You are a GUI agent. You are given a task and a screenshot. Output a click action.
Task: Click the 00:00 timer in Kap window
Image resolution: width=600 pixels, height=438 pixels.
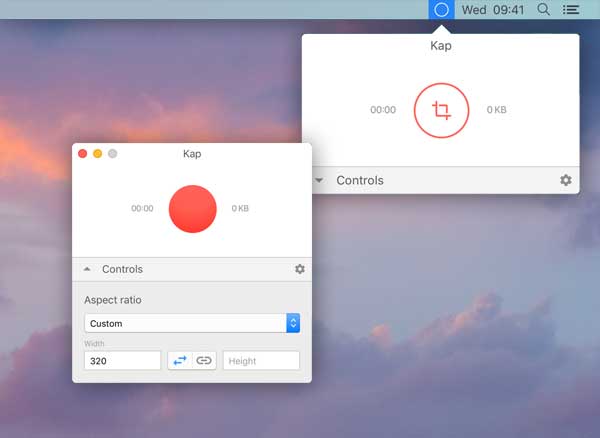tap(142, 208)
